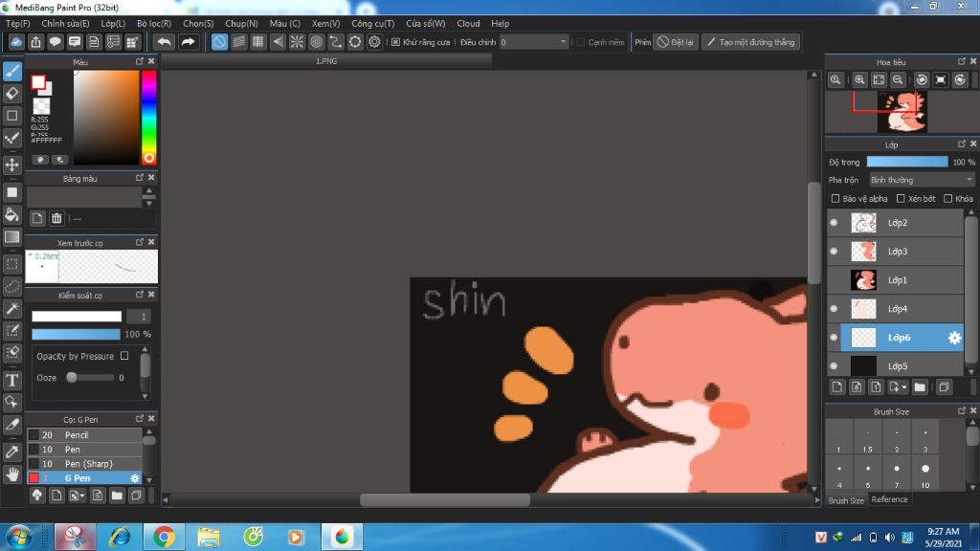The height and width of the screenshot is (551, 980).
Task: Click the cloud save icon
Action: tap(16, 42)
